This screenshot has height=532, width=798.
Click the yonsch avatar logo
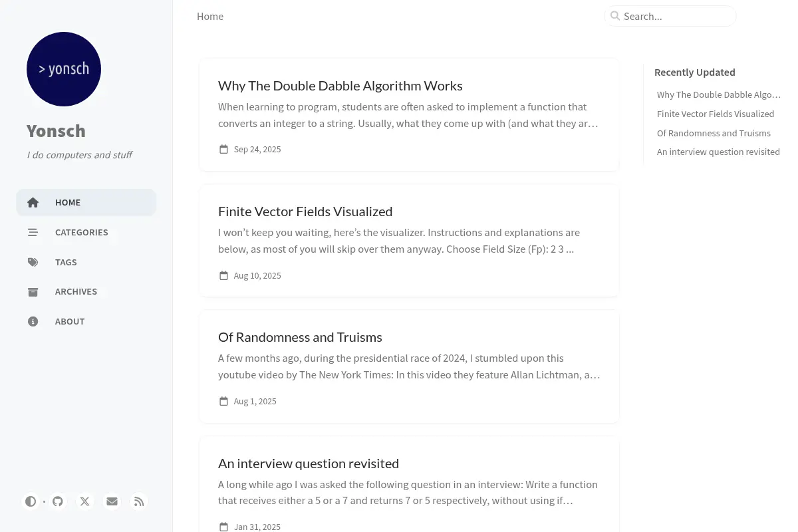(x=64, y=69)
